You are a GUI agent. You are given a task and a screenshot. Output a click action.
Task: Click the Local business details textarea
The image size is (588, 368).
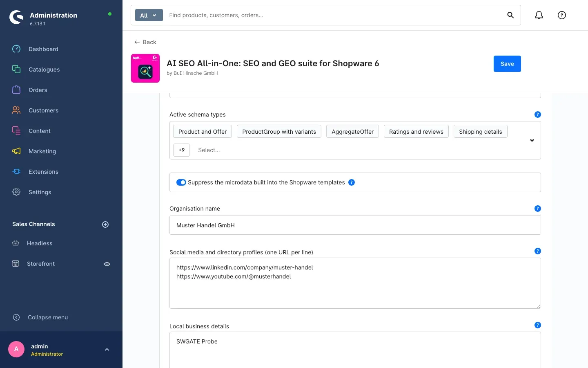coord(355,350)
